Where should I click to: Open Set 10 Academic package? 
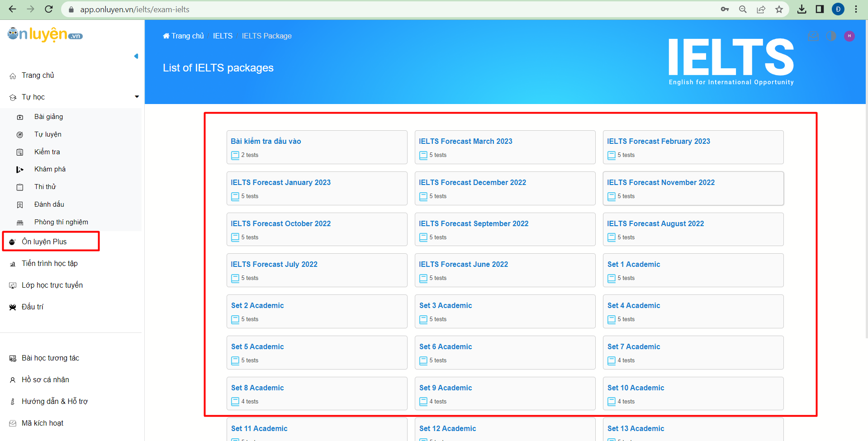tap(693, 394)
